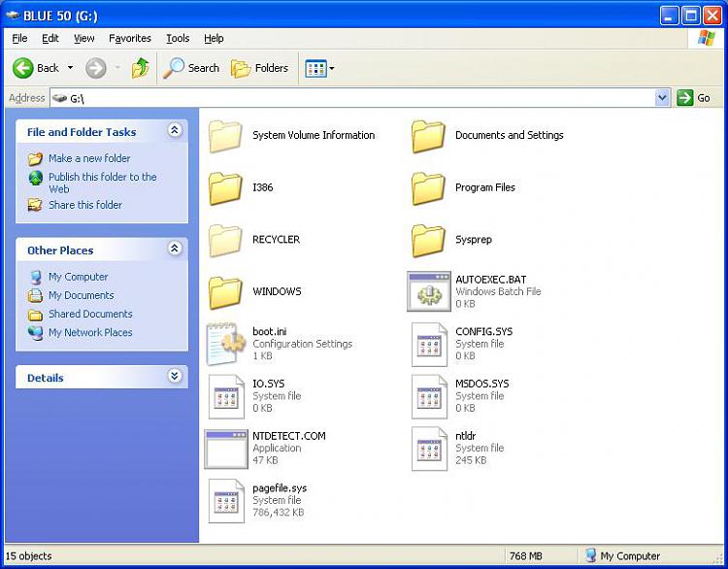The height and width of the screenshot is (569, 728).
Task: Select the MSDOS.SYS file icon
Action: [429, 397]
